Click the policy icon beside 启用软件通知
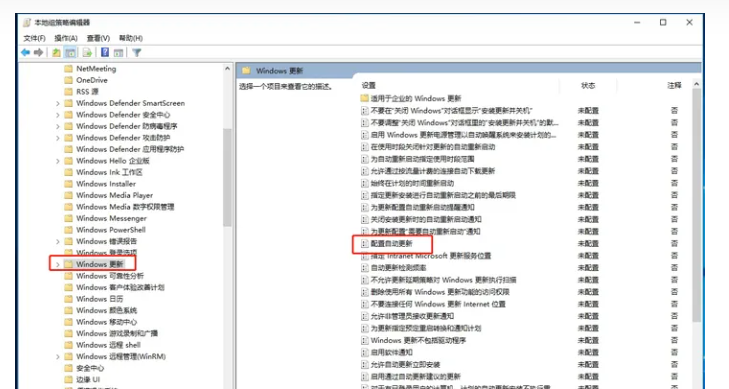This screenshot has width=729, height=389. point(365,352)
